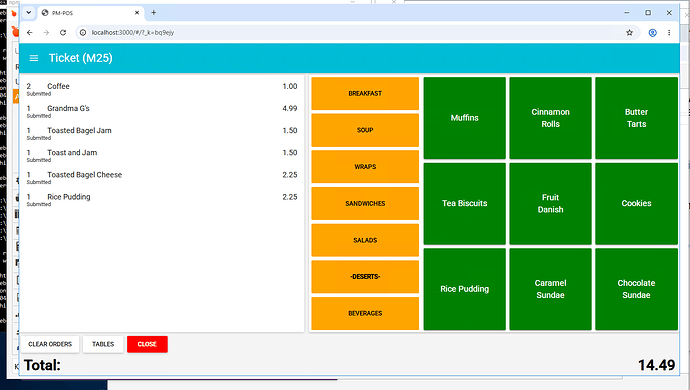Add Butter Tarts to the ticket

click(636, 118)
